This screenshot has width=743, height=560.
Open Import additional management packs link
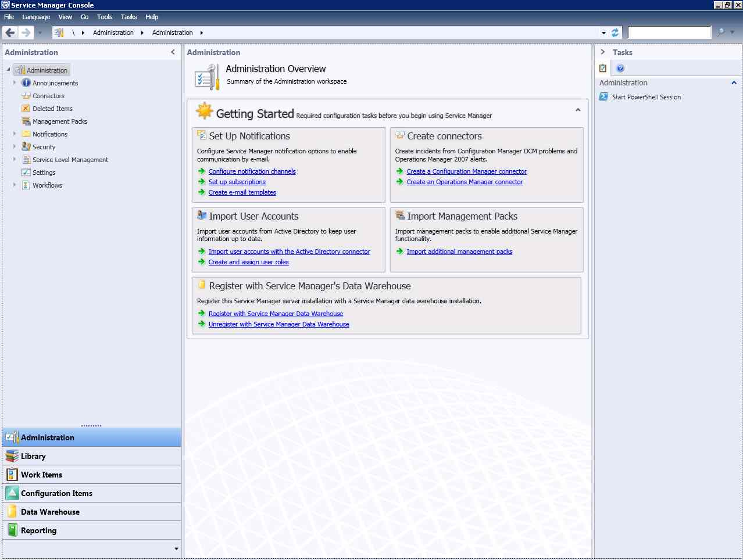(x=460, y=252)
